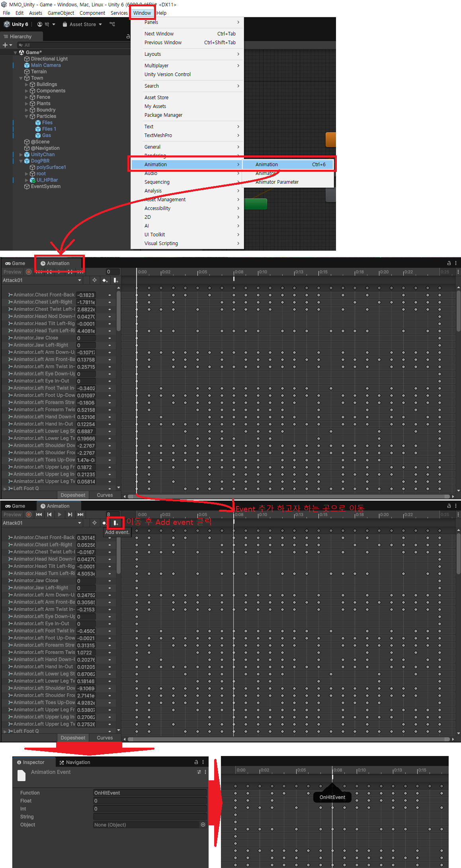Open upper Animation window kebab menu

coord(456,263)
